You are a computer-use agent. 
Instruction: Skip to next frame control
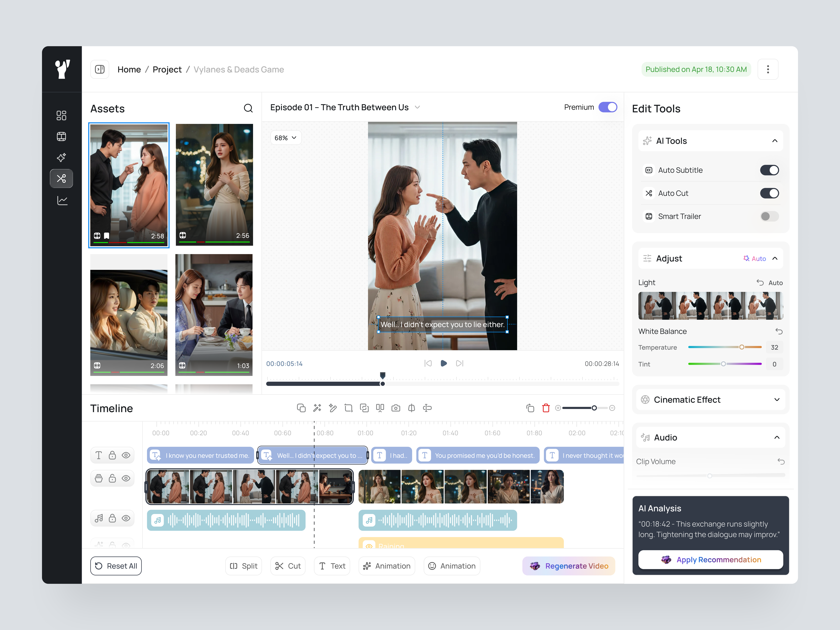tap(460, 363)
